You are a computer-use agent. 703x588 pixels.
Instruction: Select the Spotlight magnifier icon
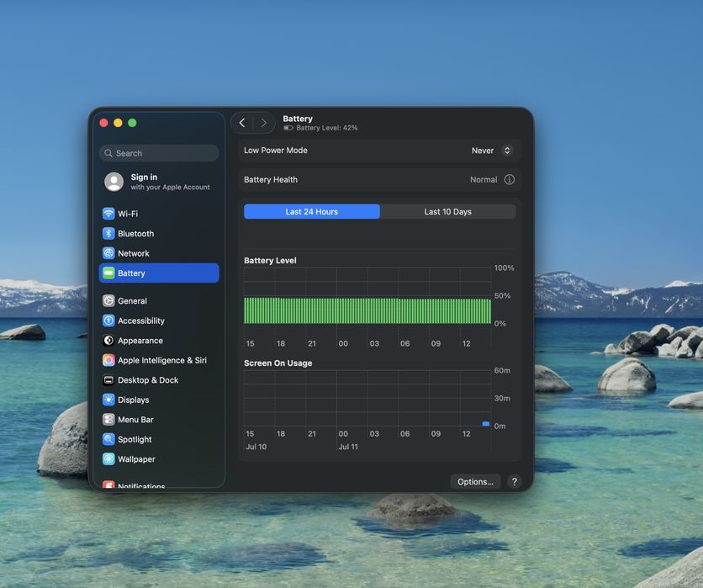[108, 439]
